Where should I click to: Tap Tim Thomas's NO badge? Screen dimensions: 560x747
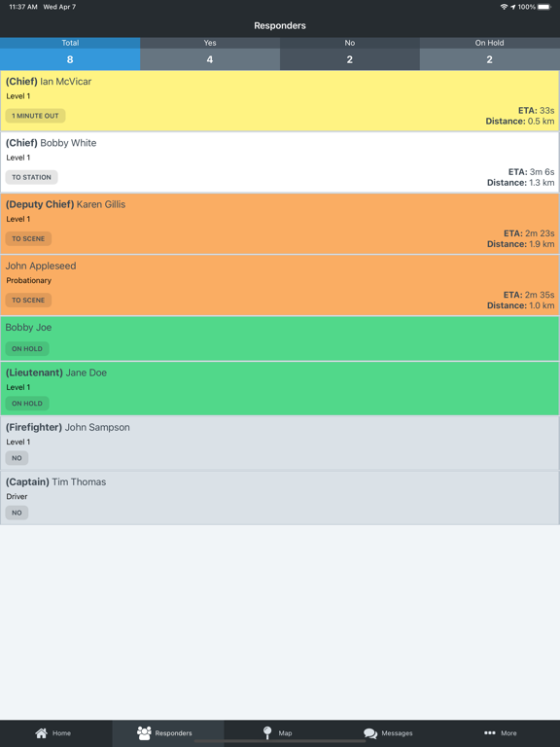click(17, 514)
